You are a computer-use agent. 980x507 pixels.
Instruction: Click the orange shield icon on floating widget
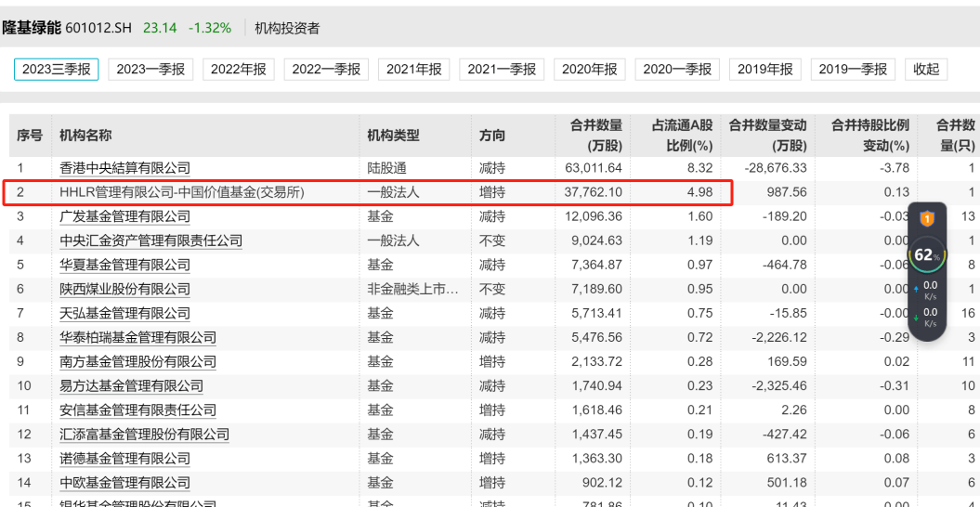pos(925,219)
